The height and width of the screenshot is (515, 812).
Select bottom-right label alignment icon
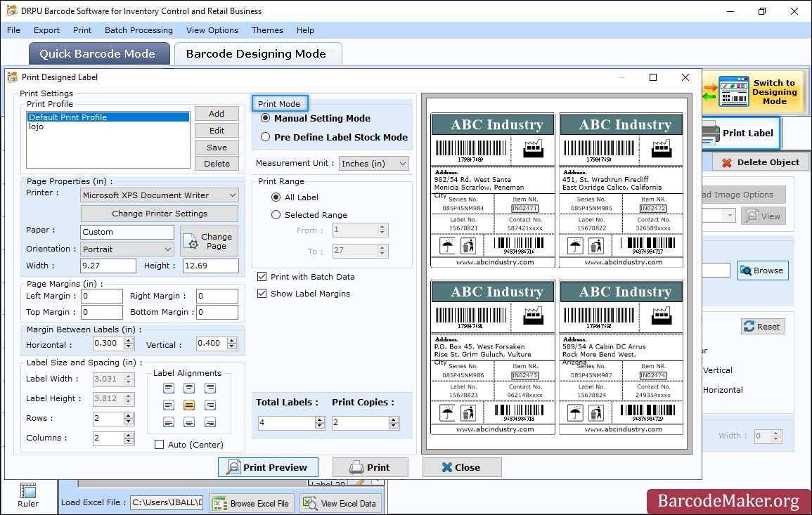pos(210,422)
